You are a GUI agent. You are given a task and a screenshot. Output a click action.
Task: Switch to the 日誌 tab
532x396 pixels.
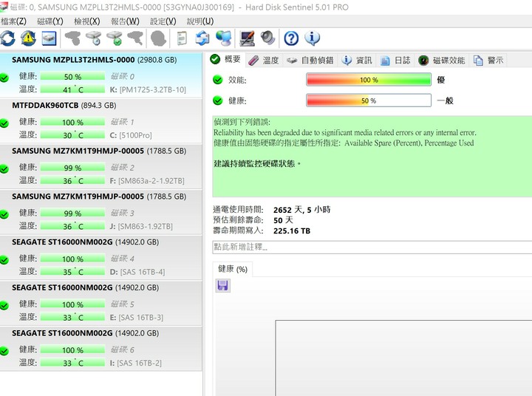[x=395, y=61]
